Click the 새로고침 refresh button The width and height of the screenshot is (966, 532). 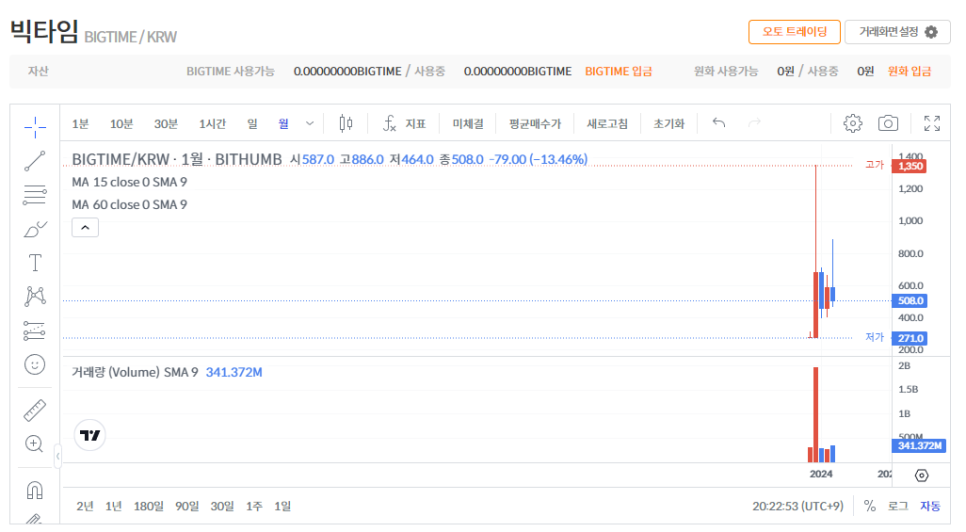[x=607, y=124]
